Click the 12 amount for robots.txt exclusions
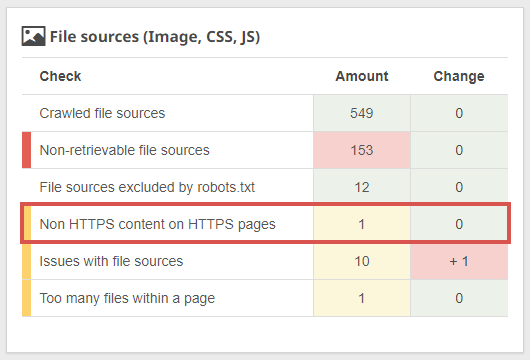 362,187
